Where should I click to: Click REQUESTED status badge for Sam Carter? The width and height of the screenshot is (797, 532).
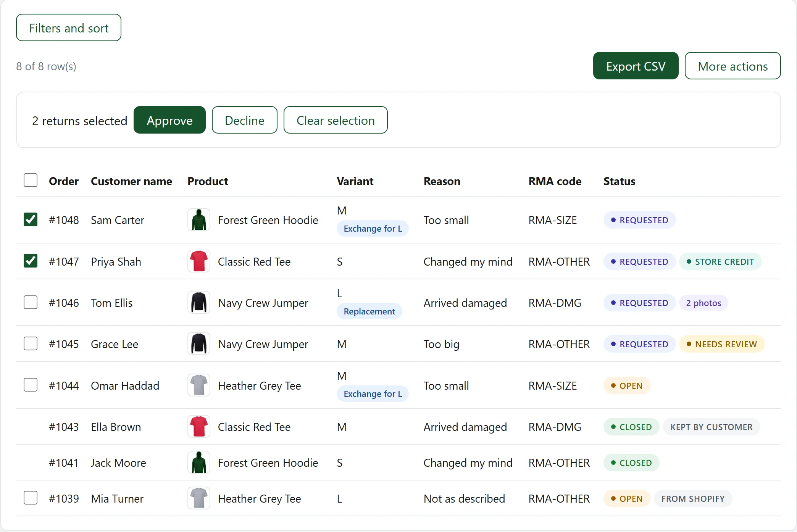(x=639, y=220)
